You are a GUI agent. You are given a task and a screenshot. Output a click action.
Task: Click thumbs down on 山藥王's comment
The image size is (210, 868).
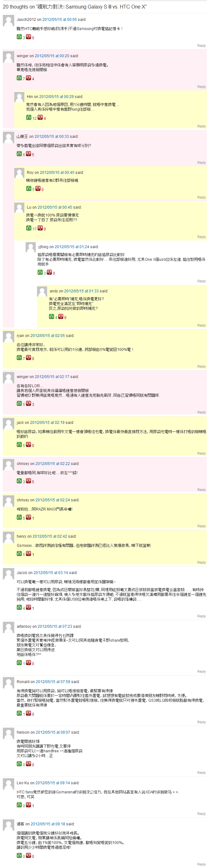pyautogui.click(x=29, y=154)
